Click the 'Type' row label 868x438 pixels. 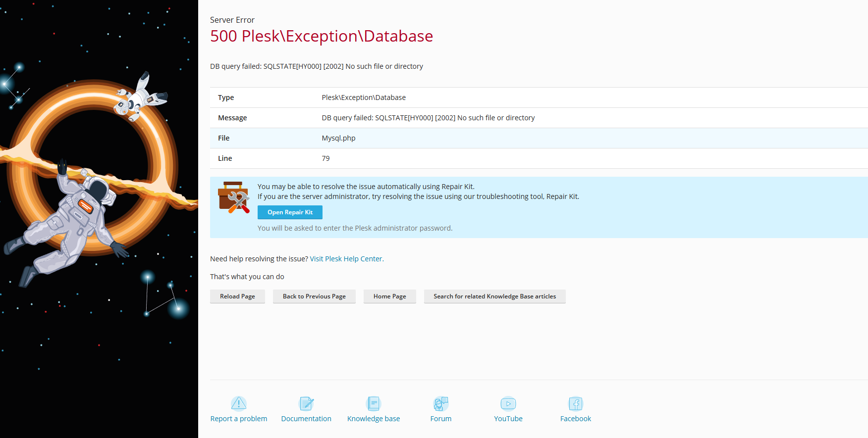pos(226,97)
